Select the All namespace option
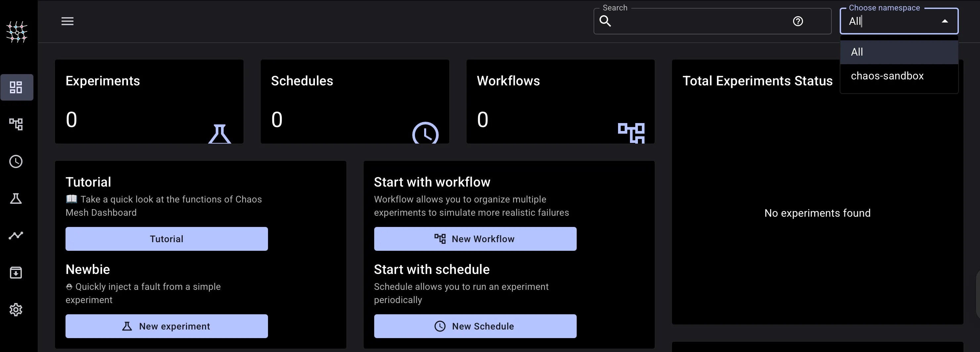980x352 pixels. (899, 52)
